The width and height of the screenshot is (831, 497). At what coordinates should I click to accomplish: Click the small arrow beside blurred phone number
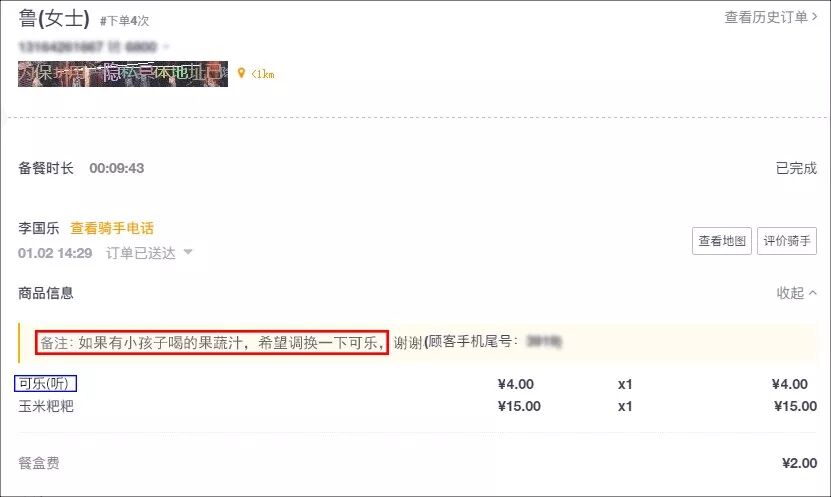click(x=166, y=47)
